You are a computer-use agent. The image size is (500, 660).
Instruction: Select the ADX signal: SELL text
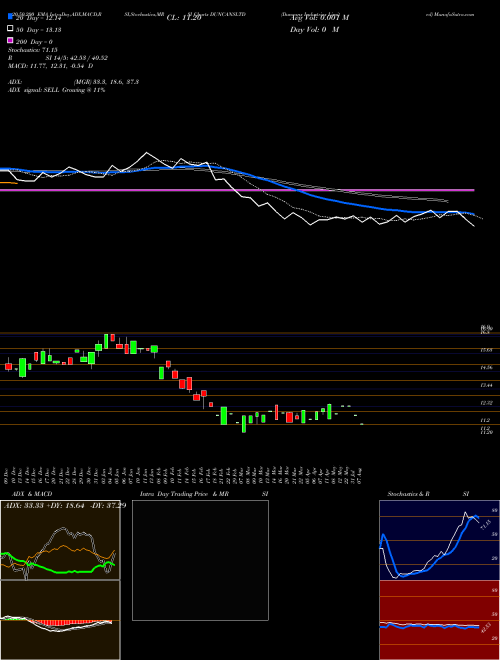click(35, 90)
